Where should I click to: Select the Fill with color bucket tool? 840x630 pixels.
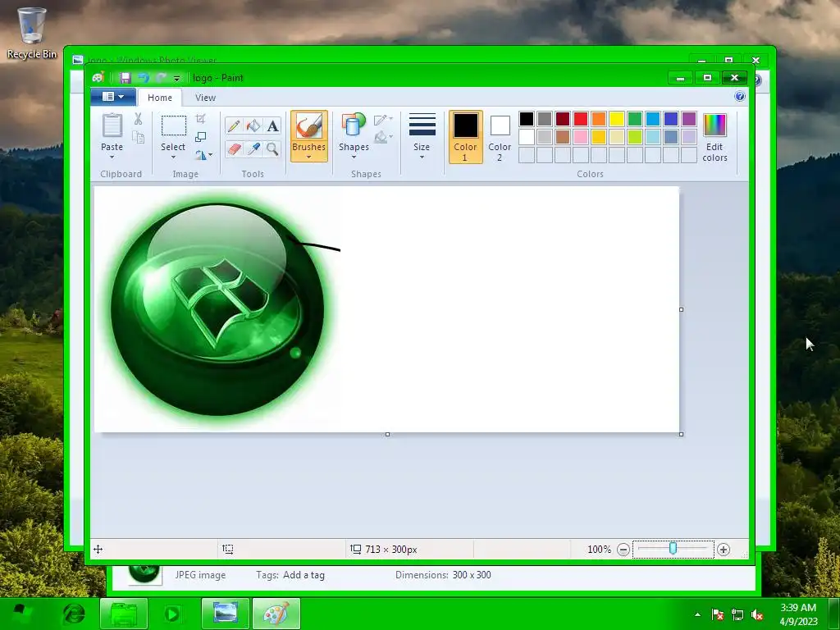tap(253, 126)
